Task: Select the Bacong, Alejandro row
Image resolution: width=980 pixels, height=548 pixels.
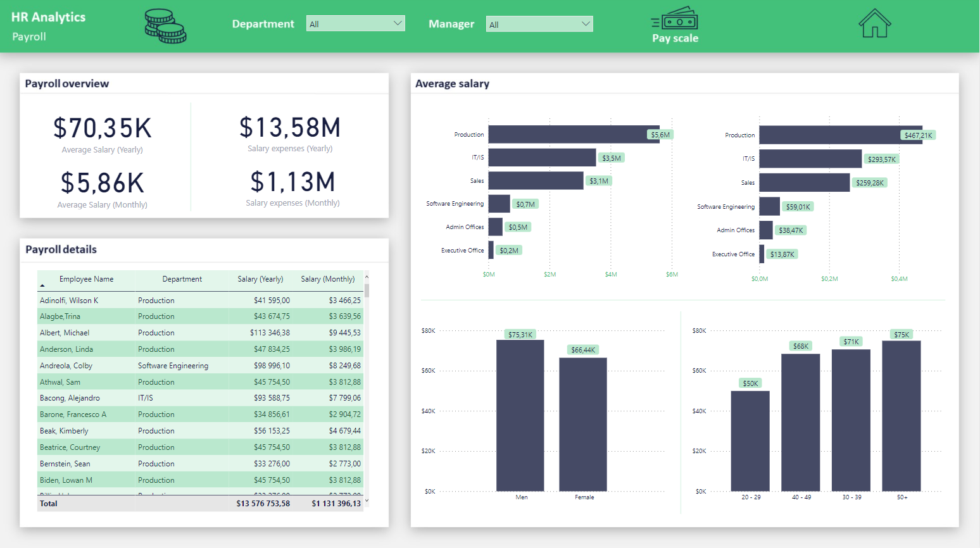Action: click(200, 398)
